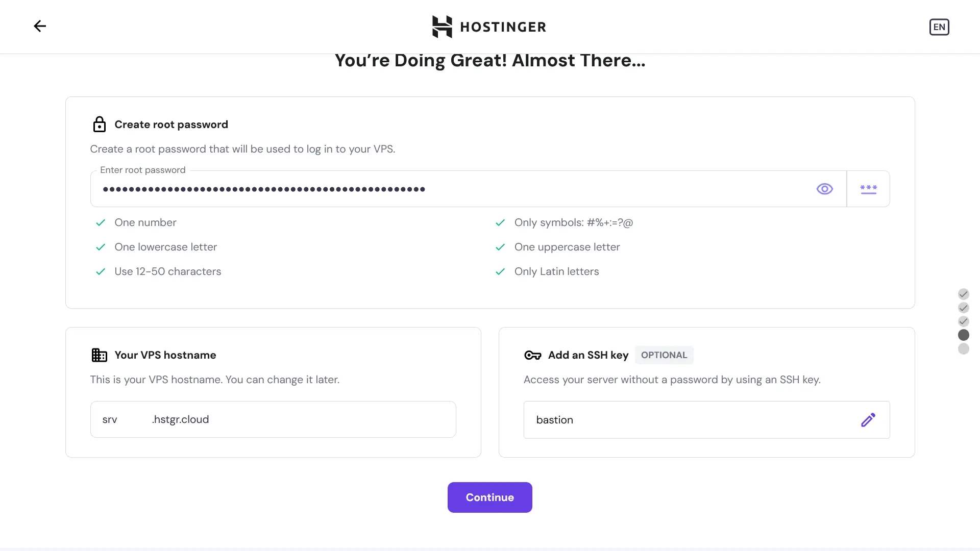Viewport: 980px width, 551px height.
Task: Click the third completed step indicator
Action: [x=963, y=321]
